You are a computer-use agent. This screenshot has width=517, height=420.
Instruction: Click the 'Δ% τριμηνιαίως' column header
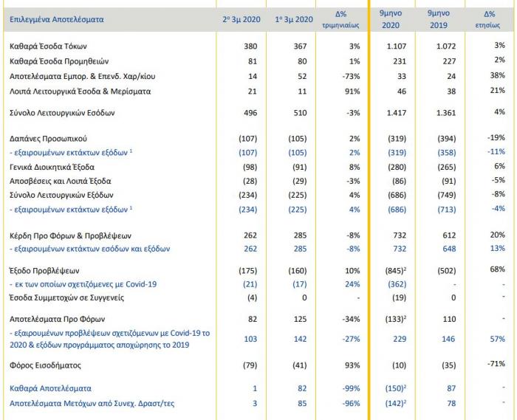point(340,18)
